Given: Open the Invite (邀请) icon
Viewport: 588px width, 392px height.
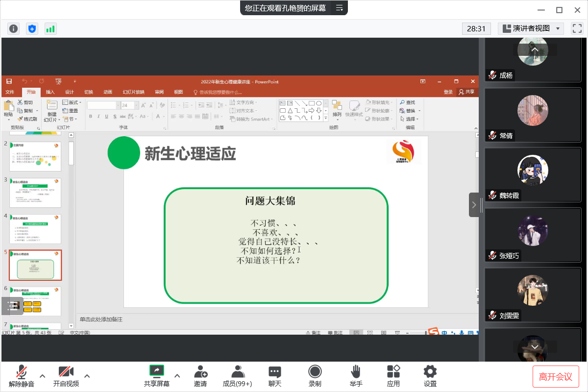Looking at the screenshot, I should click(x=200, y=376).
